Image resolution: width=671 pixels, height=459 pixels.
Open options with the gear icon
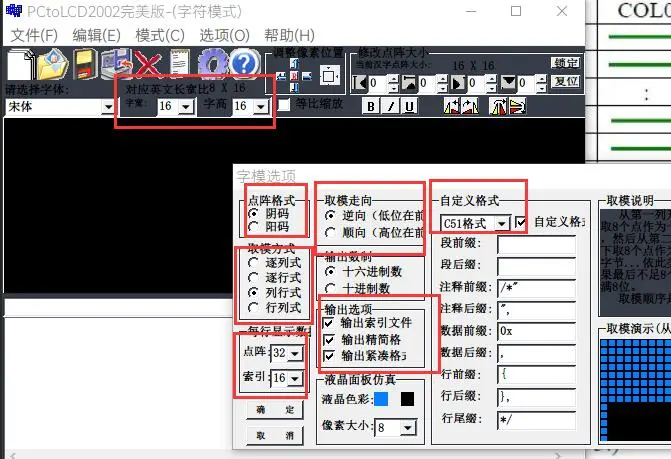click(213, 65)
